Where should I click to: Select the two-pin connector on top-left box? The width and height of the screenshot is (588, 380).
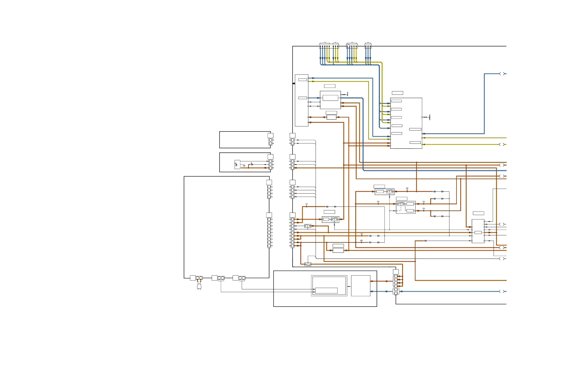270,142
